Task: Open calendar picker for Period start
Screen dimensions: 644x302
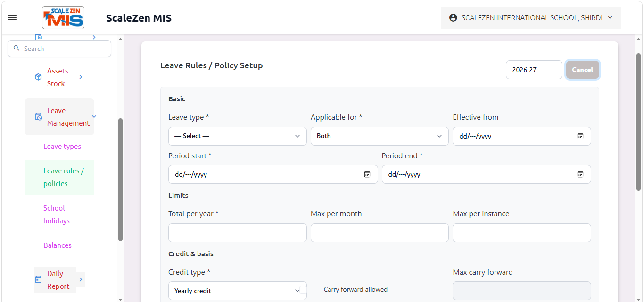Action: 367,174
